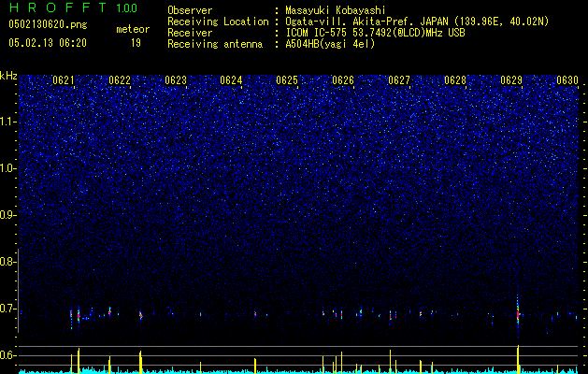Click the 0.7 frequency axis label
The width and height of the screenshot is (588, 374).
[7, 309]
